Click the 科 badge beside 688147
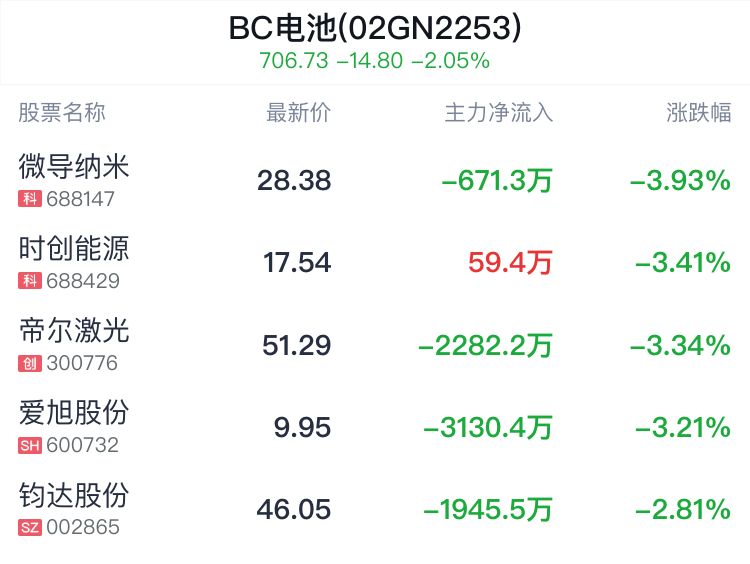 pyautogui.click(x=30, y=199)
